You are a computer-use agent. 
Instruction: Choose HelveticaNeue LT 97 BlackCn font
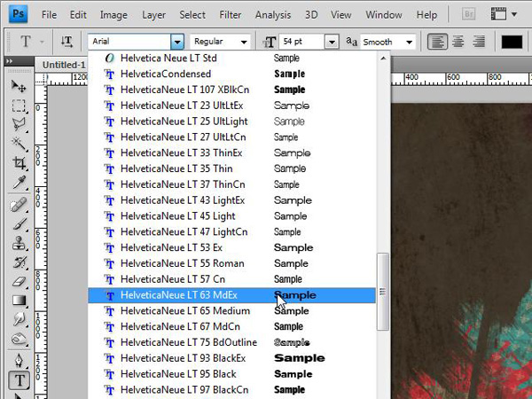pos(231,390)
